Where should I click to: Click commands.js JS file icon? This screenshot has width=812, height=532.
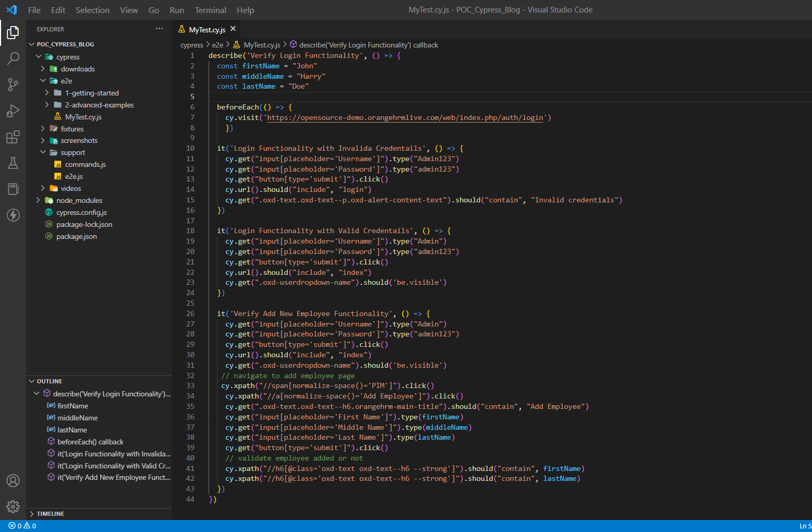coord(58,164)
